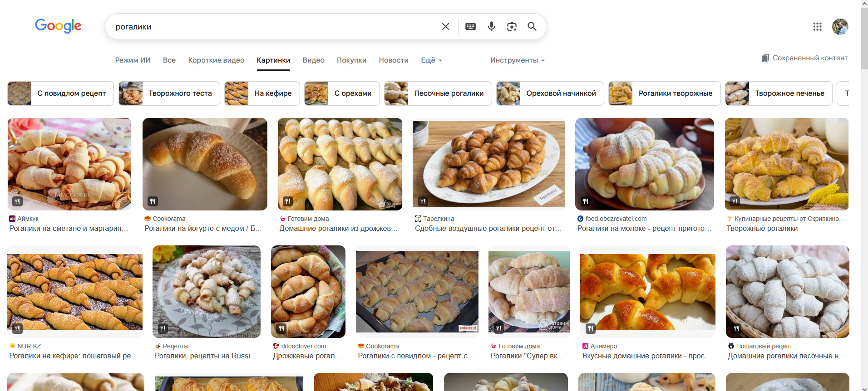Open the Cookorama рогалики на йогурте image
Image resolution: width=868 pixels, height=391 pixels.
click(205, 164)
